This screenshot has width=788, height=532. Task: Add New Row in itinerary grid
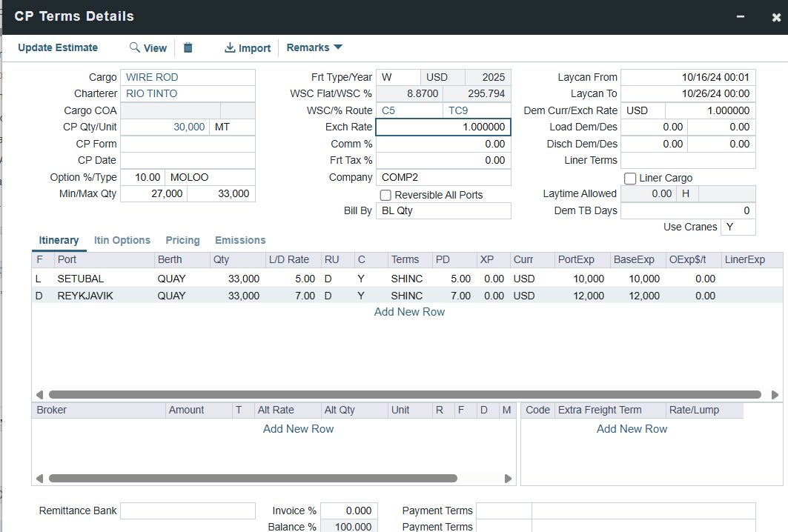click(409, 312)
